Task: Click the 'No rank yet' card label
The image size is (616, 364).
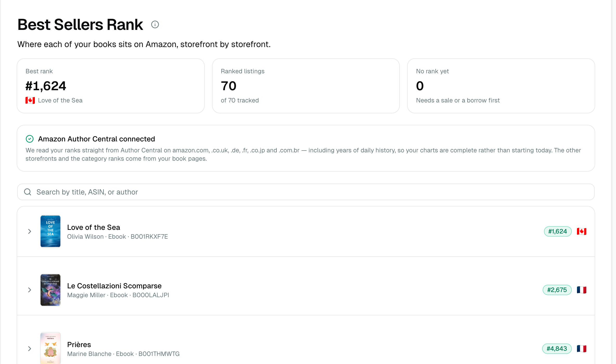Action: click(x=432, y=71)
